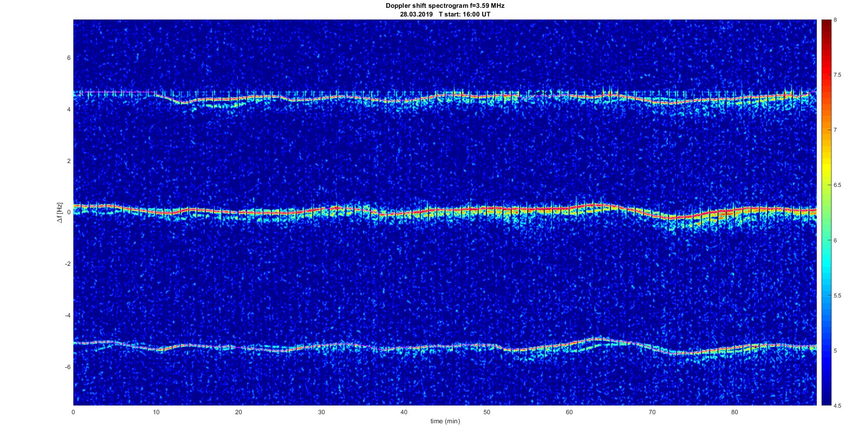Image resolution: width=868 pixels, height=435 pixels.
Task: Click the y-axis tick label '-6'
Action: coord(68,367)
